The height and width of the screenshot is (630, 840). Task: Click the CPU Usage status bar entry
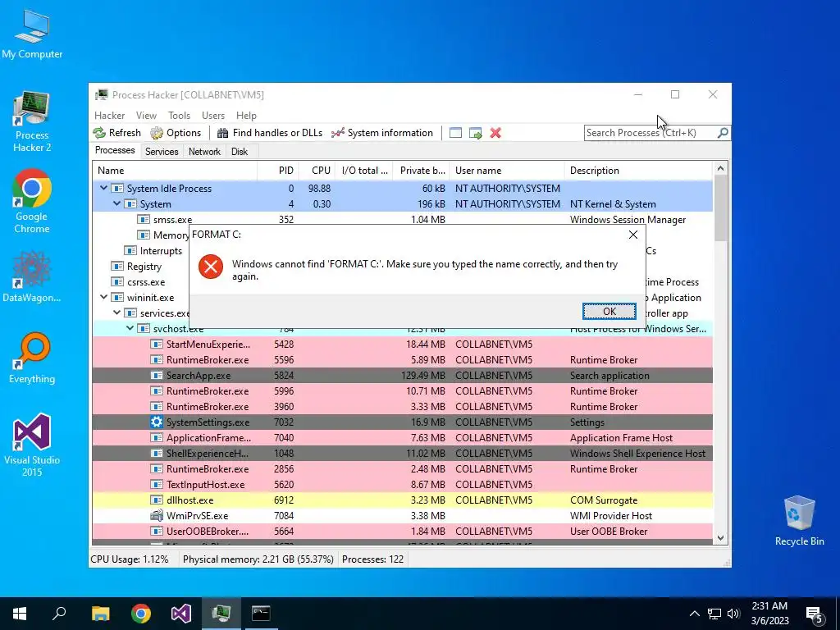point(129,559)
